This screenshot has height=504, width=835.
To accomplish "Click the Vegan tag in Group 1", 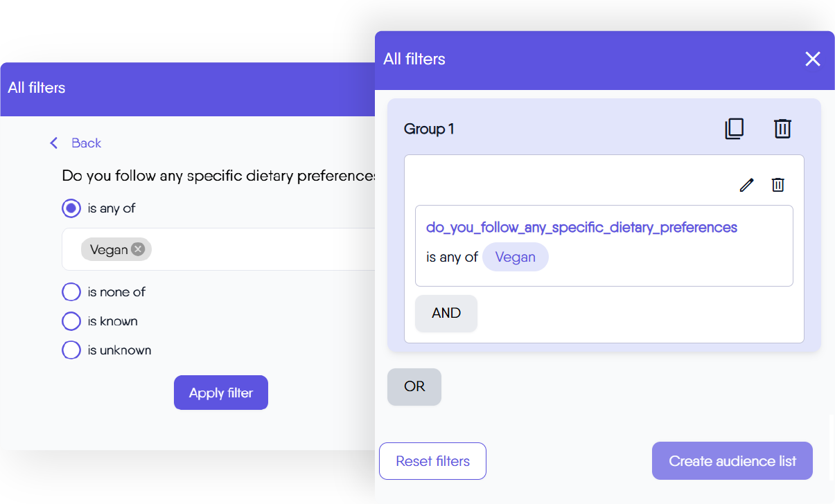I will pyautogui.click(x=516, y=257).
